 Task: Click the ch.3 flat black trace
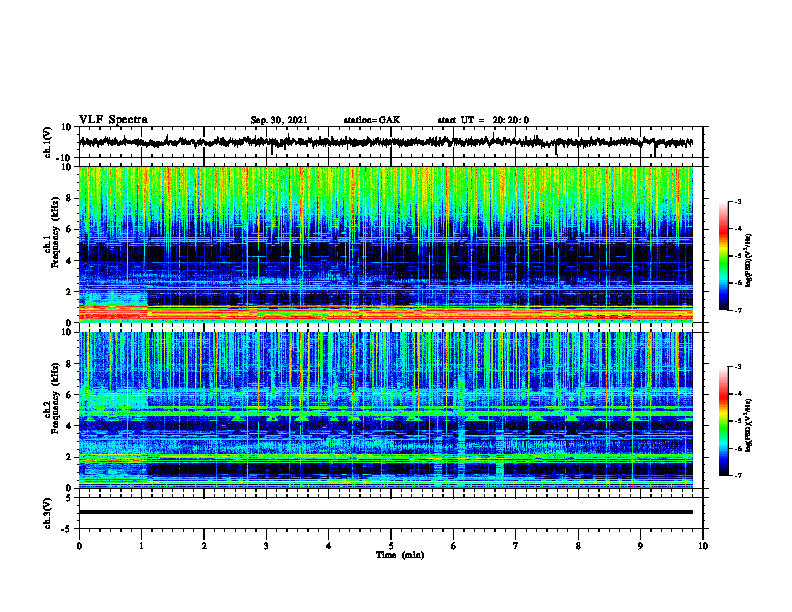click(385, 512)
